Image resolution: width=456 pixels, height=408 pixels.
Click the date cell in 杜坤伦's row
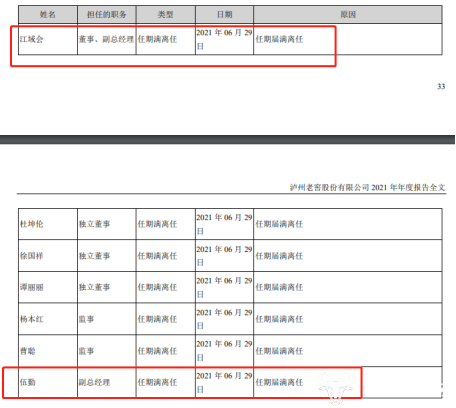[224, 224]
